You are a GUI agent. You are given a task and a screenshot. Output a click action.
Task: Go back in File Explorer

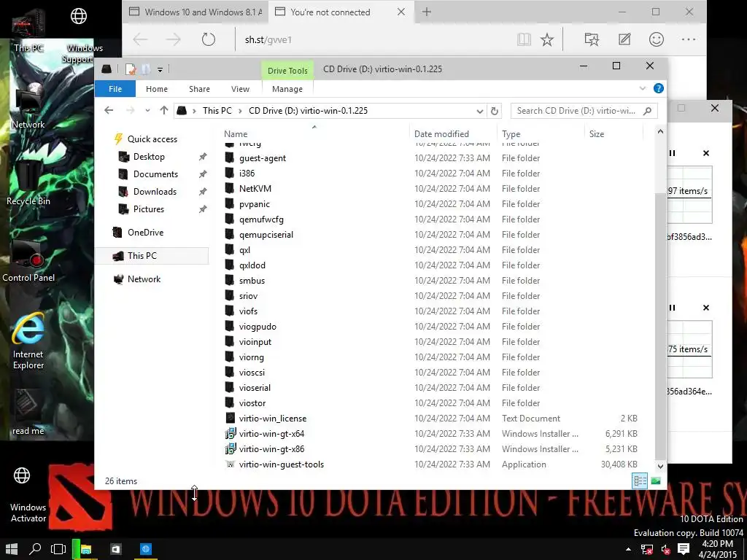[x=109, y=111]
